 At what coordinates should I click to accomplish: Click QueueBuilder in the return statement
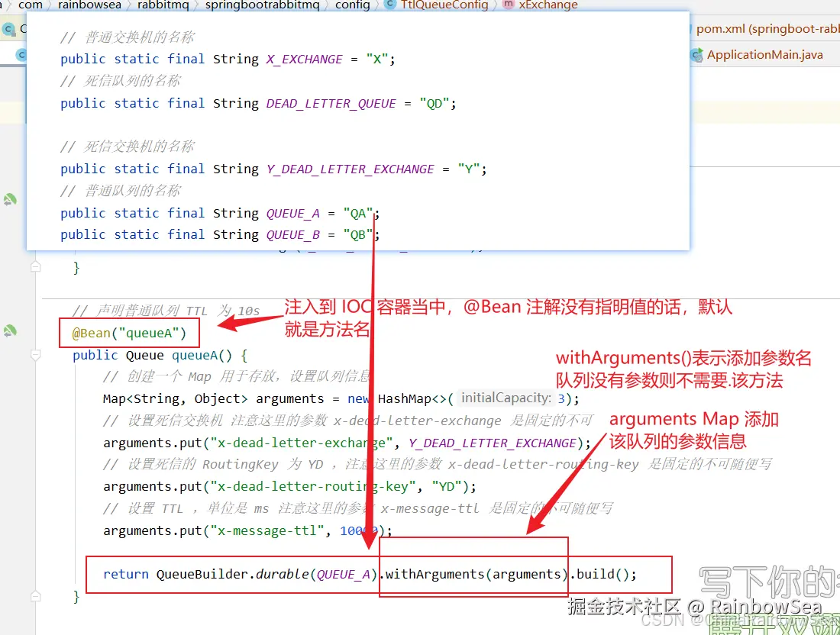point(202,574)
